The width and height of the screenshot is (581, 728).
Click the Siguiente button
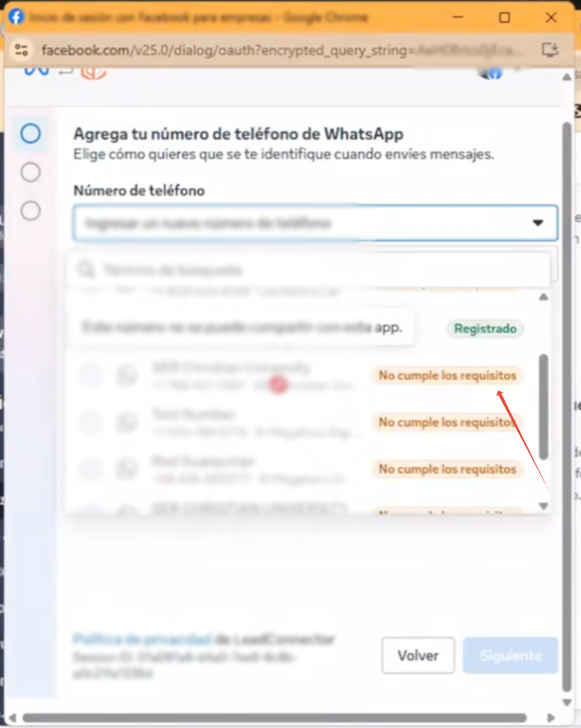pos(511,655)
